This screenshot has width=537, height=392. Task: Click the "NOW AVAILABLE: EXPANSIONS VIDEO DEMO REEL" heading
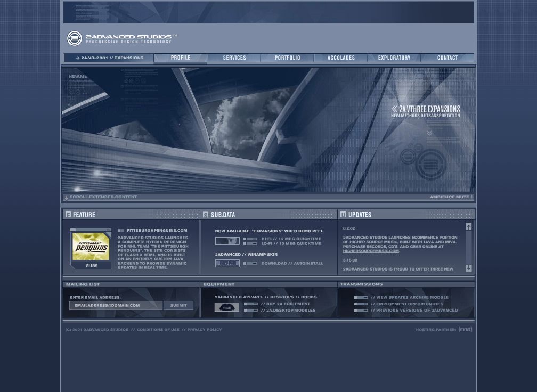click(269, 231)
